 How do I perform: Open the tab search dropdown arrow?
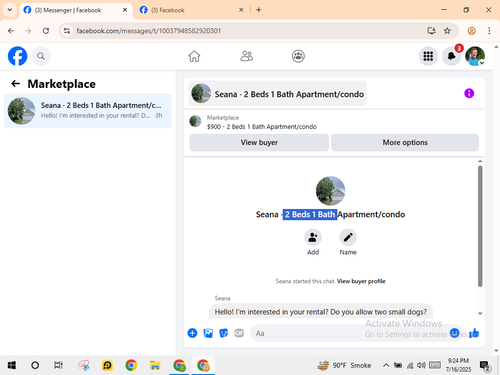[x=10, y=10]
